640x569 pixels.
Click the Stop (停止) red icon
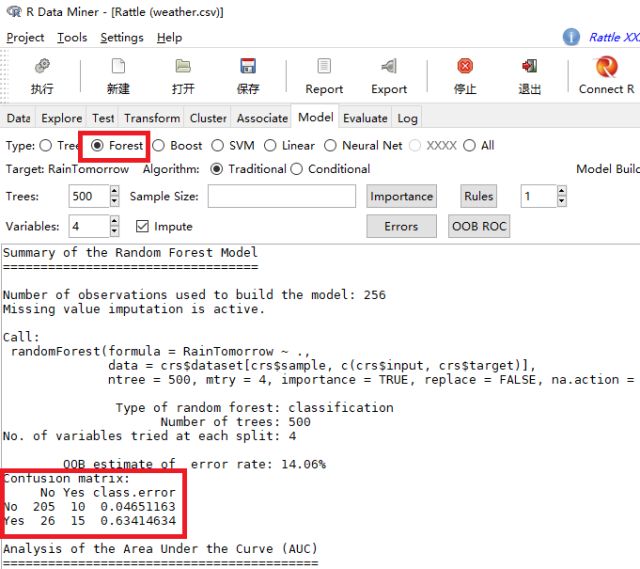coord(465,66)
